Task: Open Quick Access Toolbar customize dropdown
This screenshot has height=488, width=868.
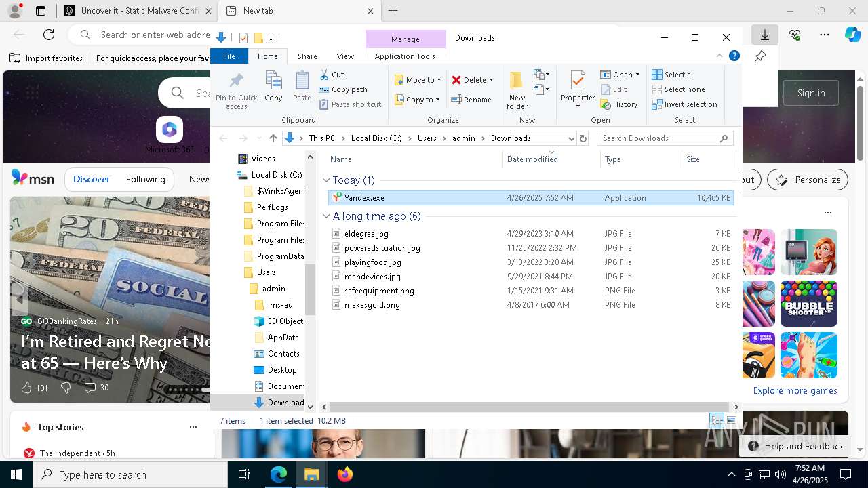Action: [x=271, y=38]
